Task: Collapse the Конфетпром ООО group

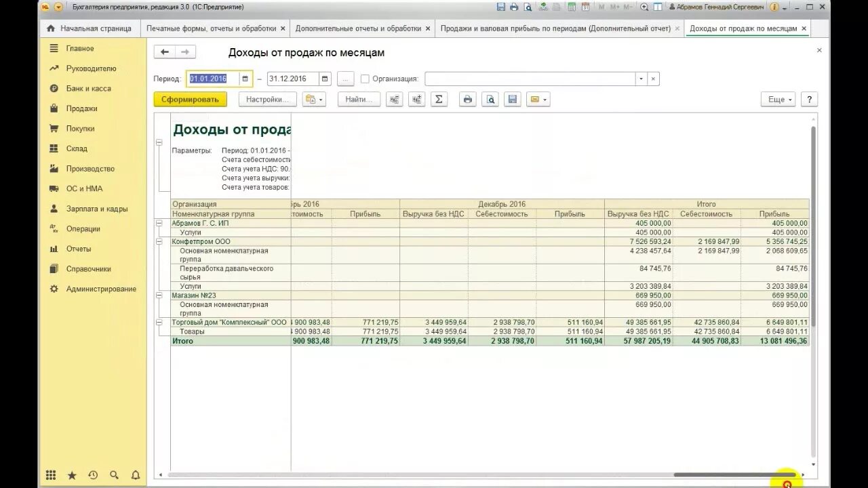Action: [x=159, y=241]
